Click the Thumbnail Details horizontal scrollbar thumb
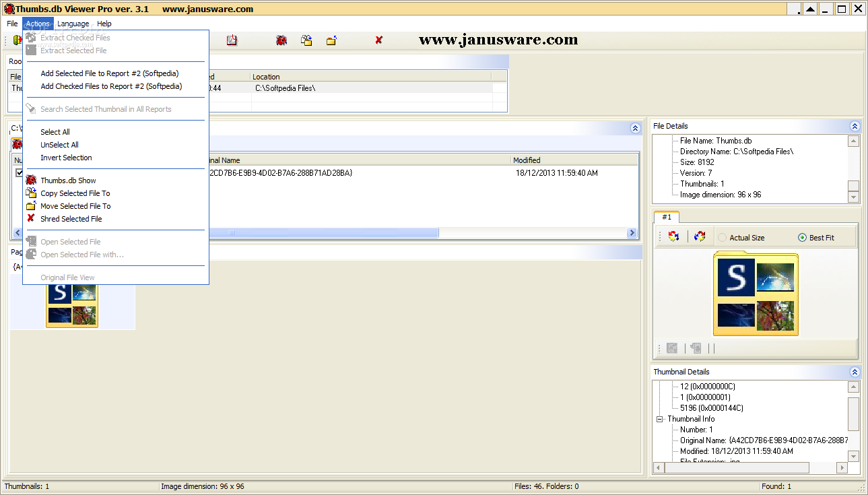This screenshot has width=868, height=495. point(737,467)
